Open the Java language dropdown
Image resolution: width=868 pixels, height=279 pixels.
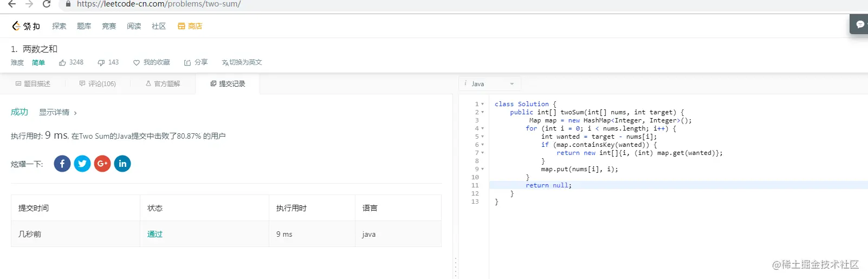490,83
